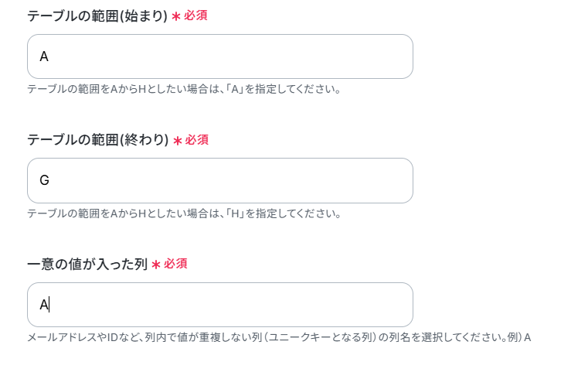Click the 必須 badge for the unique column
The image size is (588, 379).
click(175, 264)
